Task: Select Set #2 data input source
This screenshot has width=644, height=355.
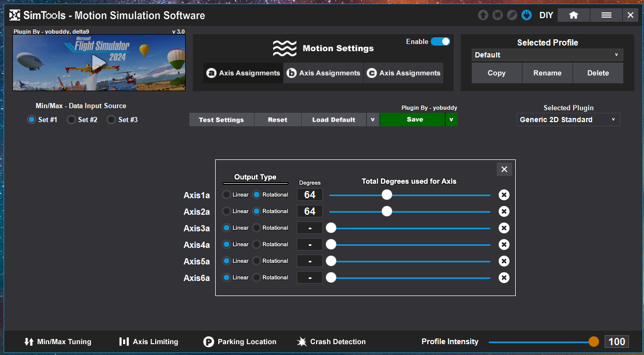Action: (x=72, y=120)
